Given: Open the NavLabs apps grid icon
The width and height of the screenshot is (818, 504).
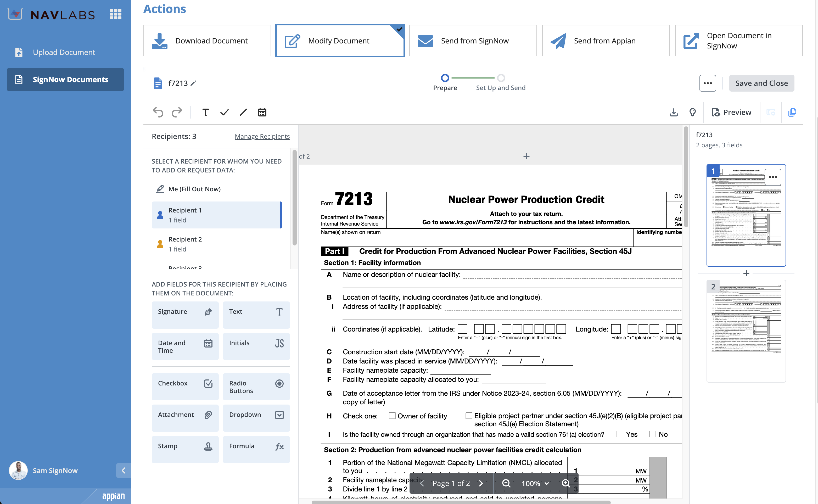Looking at the screenshot, I should point(115,14).
